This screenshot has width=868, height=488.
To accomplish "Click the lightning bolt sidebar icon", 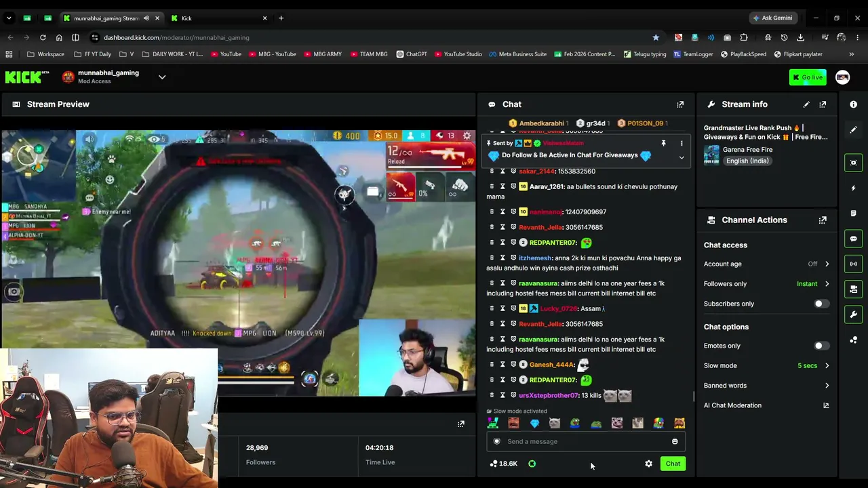I will point(853,188).
